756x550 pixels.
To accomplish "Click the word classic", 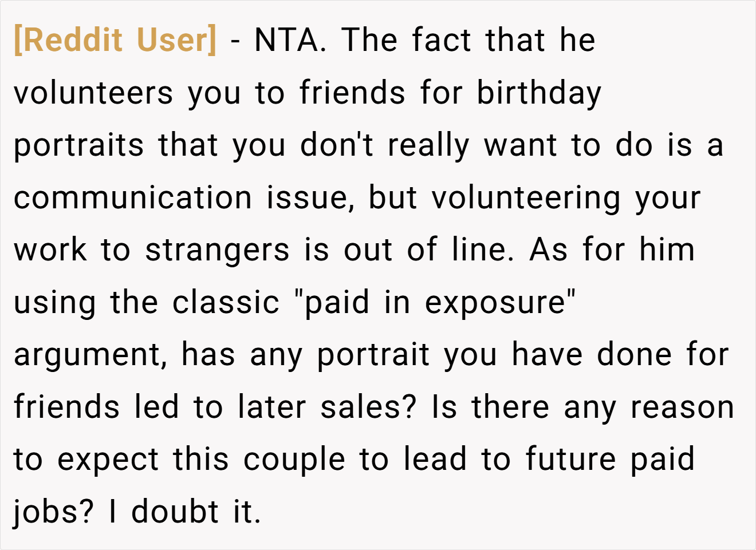I will pos(226,302).
